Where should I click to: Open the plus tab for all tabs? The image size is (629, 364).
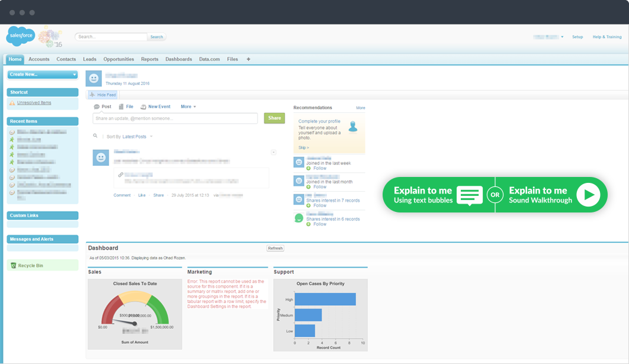(248, 59)
